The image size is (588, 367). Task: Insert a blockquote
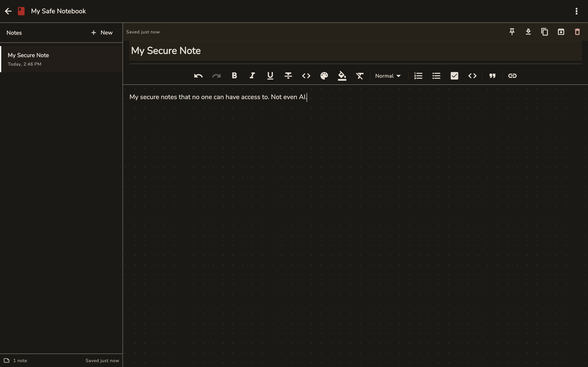tap(492, 76)
